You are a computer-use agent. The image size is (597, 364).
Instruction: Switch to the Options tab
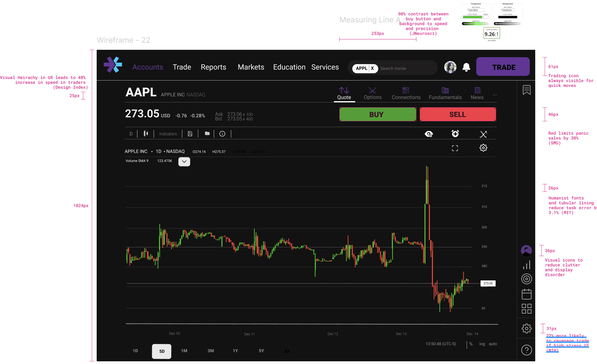[x=373, y=93]
